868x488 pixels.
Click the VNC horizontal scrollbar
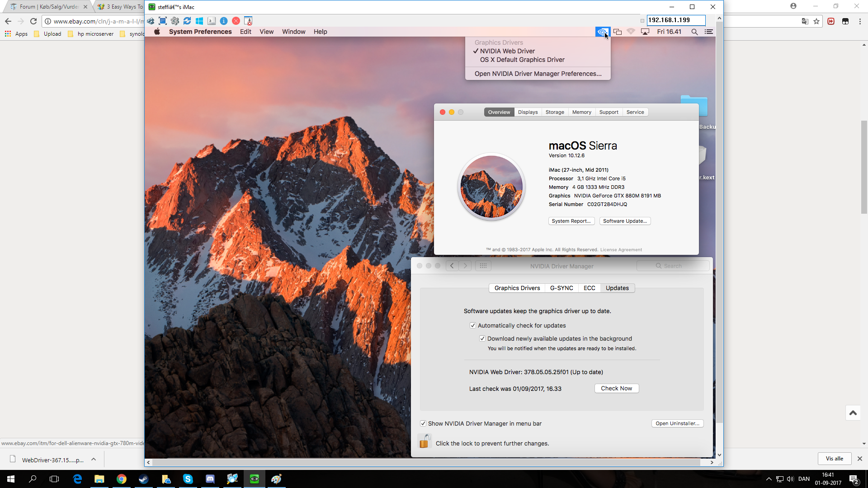coord(425,462)
